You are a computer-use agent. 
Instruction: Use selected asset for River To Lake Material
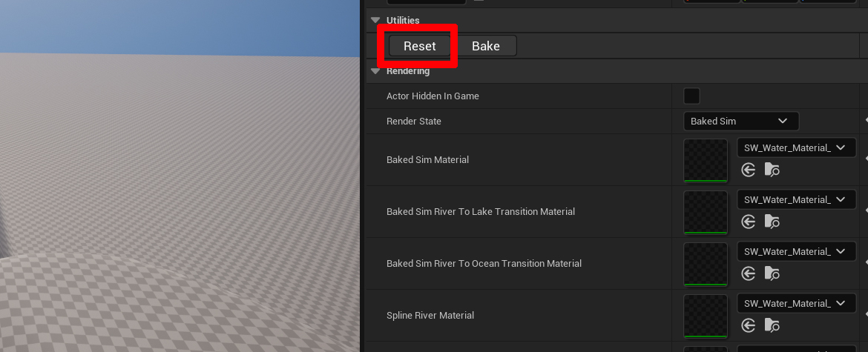749,222
